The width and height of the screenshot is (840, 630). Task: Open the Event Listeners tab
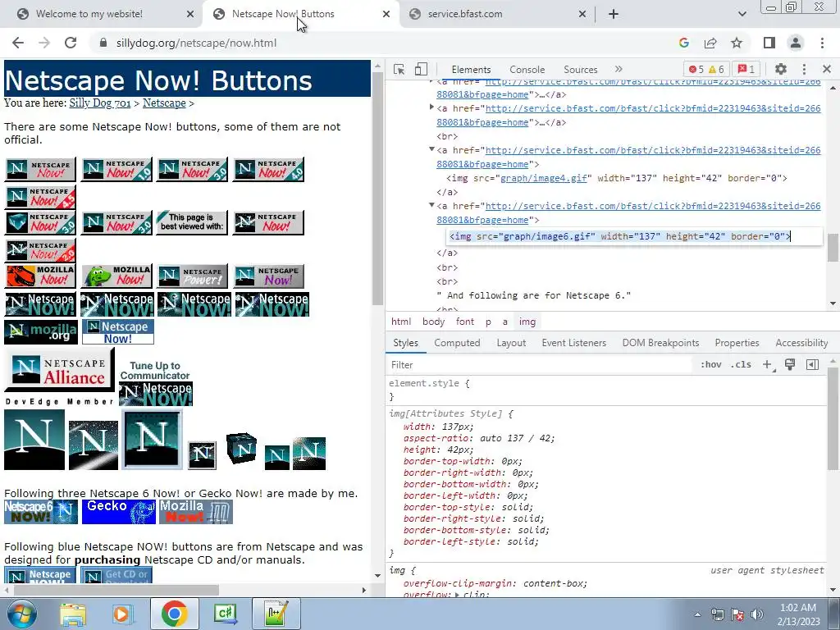point(573,343)
